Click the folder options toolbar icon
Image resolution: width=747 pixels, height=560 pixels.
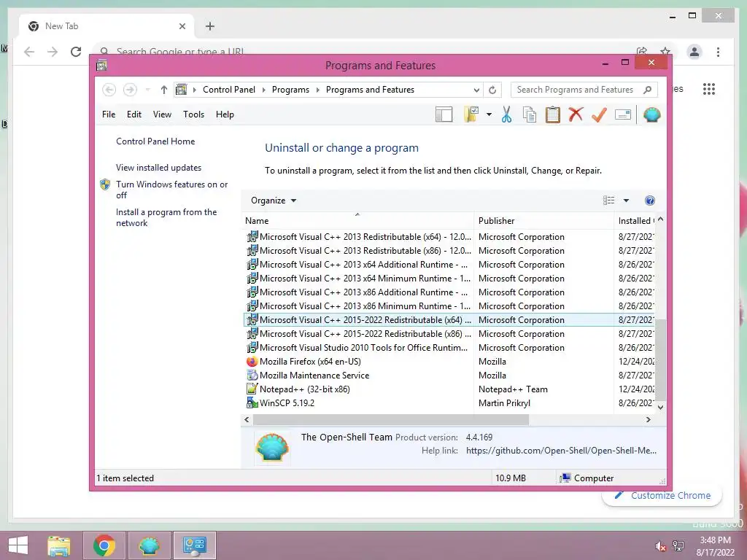[471, 114]
